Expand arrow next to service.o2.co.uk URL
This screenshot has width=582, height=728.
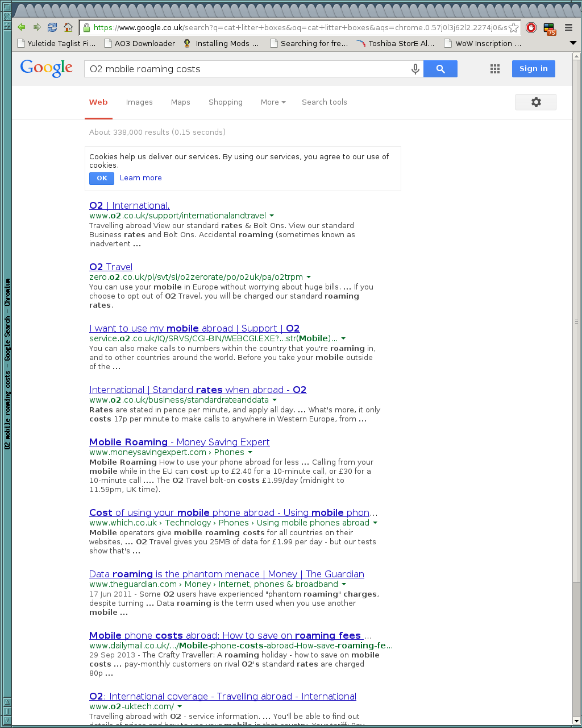343,338
